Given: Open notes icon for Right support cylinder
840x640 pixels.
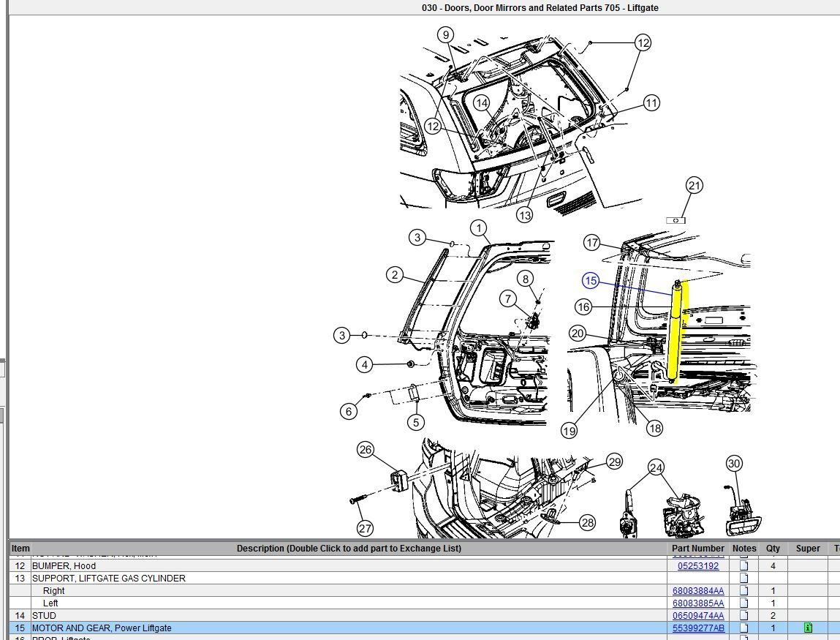Looking at the screenshot, I should [x=744, y=590].
